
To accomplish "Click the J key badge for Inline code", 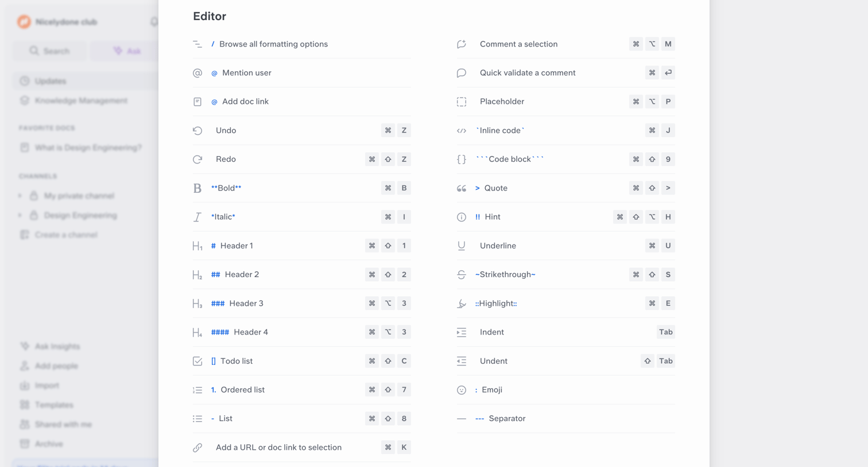I will [x=668, y=131].
